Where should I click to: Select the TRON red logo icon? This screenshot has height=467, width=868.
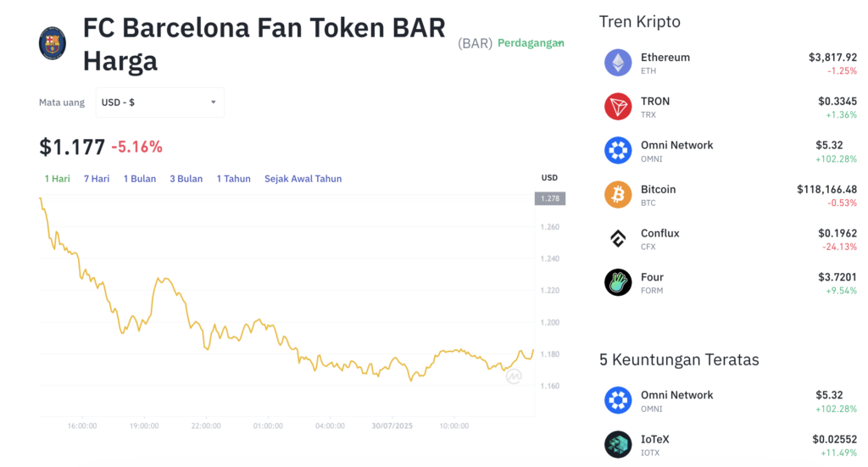click(618, 107)
